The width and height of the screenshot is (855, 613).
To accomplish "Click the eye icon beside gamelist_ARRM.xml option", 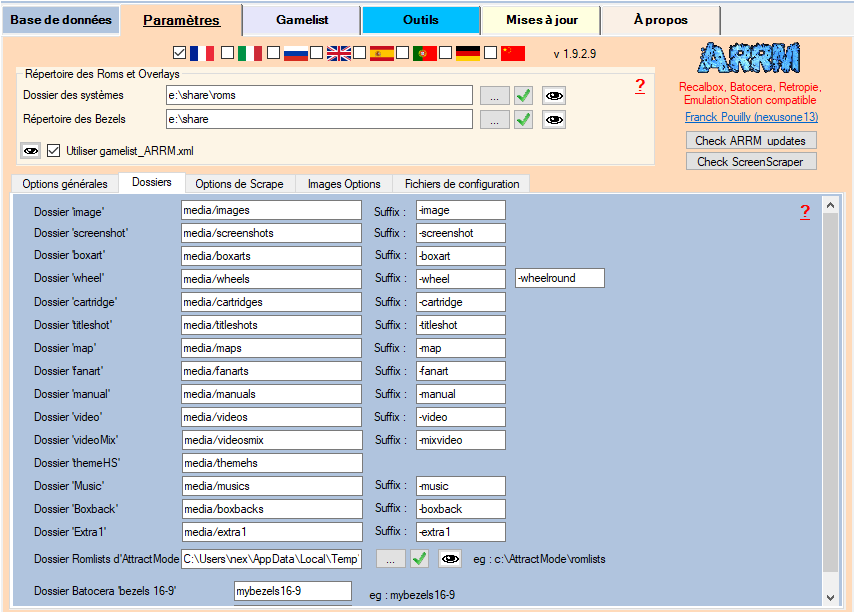I will [31, 151].
